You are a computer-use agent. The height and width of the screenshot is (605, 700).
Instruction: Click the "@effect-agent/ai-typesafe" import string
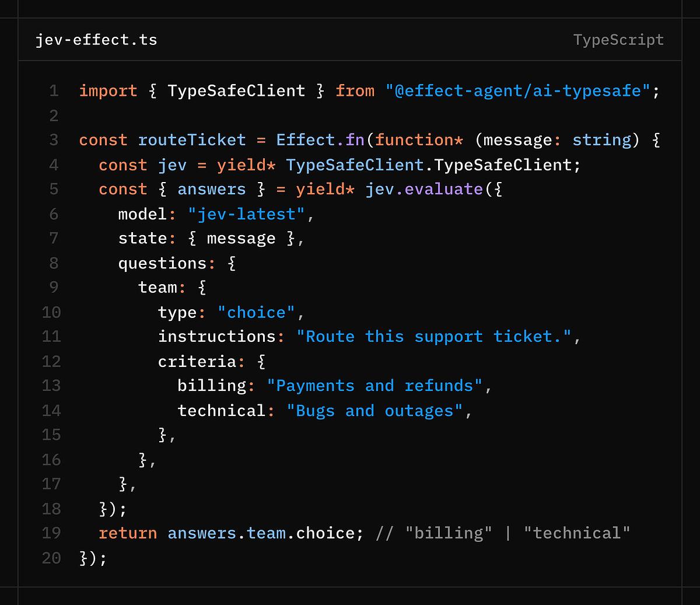pos(517,91)
